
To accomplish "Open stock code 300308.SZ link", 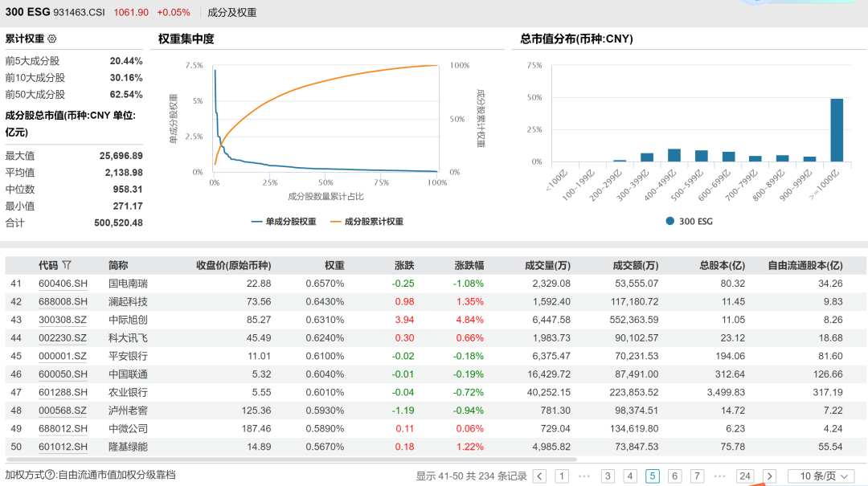I will (x=63, y=320).
